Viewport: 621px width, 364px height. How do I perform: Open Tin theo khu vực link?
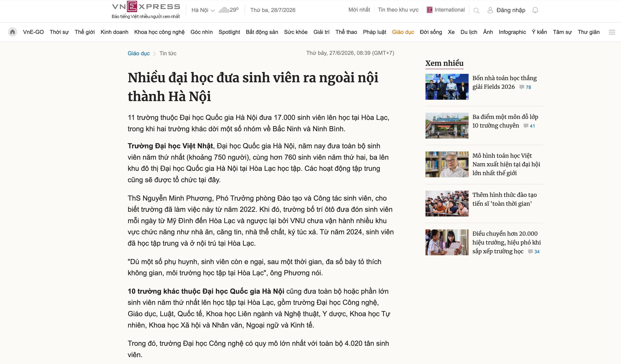(398, 10)
